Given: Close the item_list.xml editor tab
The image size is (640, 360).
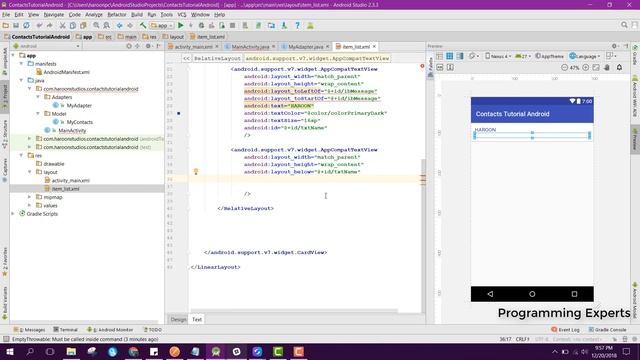Looking at the screenshot, I should (x=374, y=47).
